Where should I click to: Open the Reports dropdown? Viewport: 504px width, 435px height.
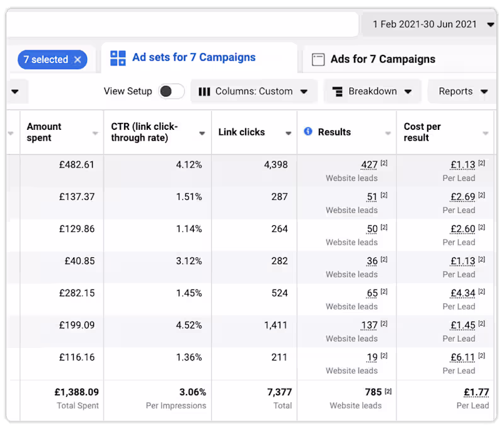[484, 91]
